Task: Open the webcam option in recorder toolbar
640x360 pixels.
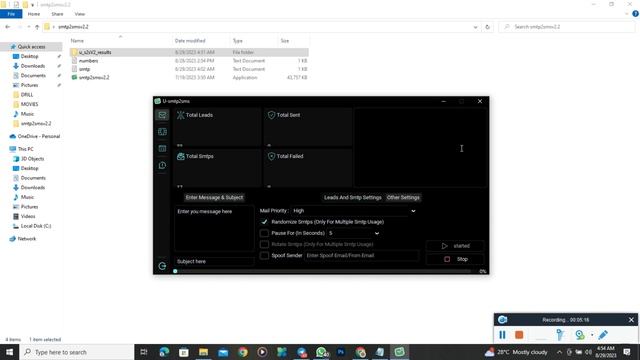Action: pyautogui.click(x=580, y=335)
